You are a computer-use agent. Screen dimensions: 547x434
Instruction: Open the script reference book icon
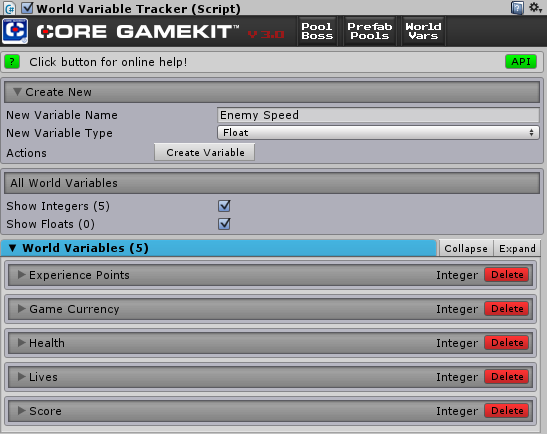click(x=517, y=8)
